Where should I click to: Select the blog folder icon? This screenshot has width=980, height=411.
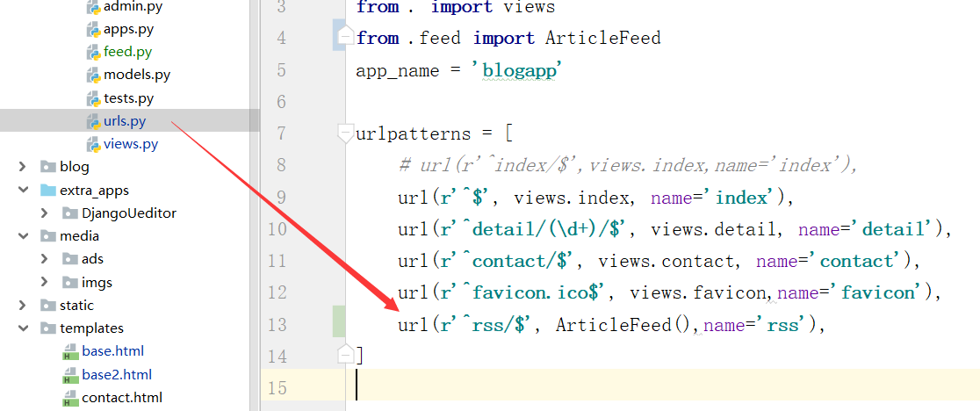[x=48, y=167]
